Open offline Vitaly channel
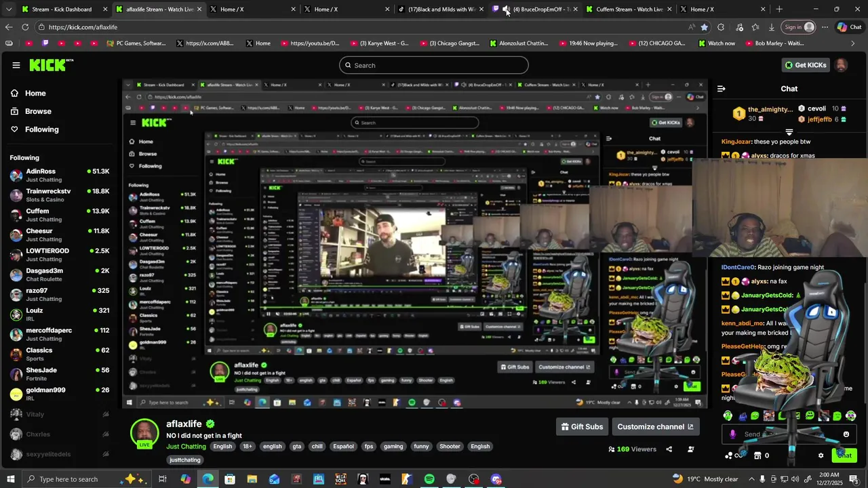The height and width of the screenshot is (488, 868). click(x=60, y=414)
